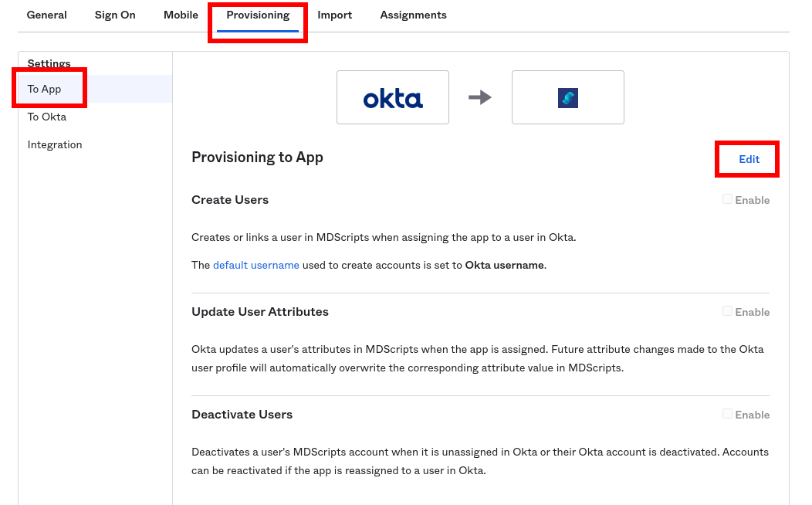Open the General tab
This screenshot has width=812, height=505.
pyautogui.click(x=46, y=15)
